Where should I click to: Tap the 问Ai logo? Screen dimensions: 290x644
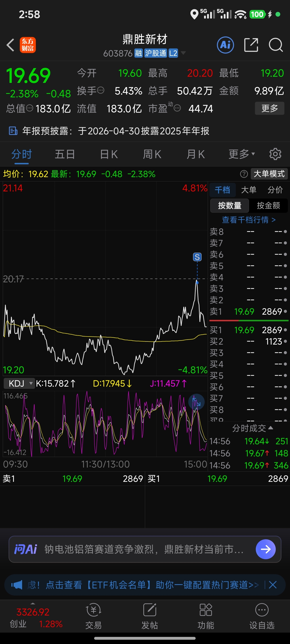click(25, 549)
